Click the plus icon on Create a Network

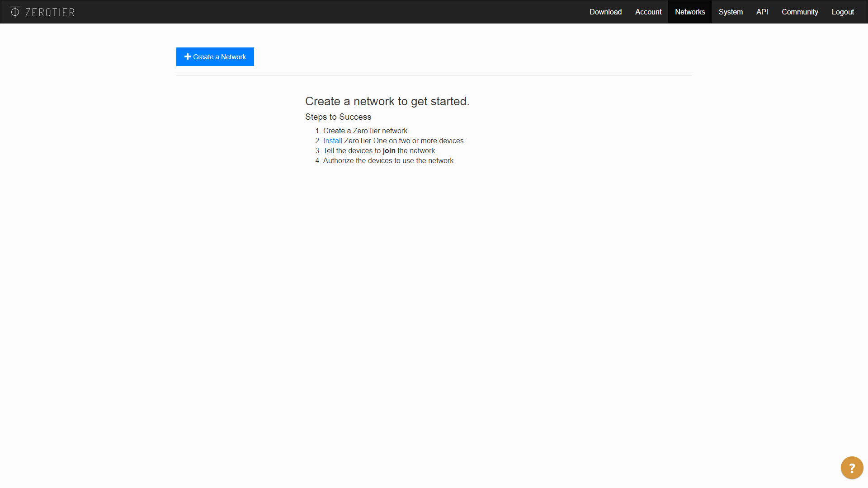click(188, 56)
